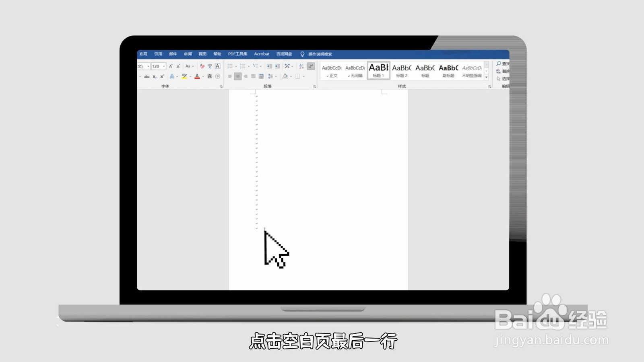This screenshot has height=362, width=644.
Task: Click the 操作说明搜索 search box
Action: (x=320, y=54)
